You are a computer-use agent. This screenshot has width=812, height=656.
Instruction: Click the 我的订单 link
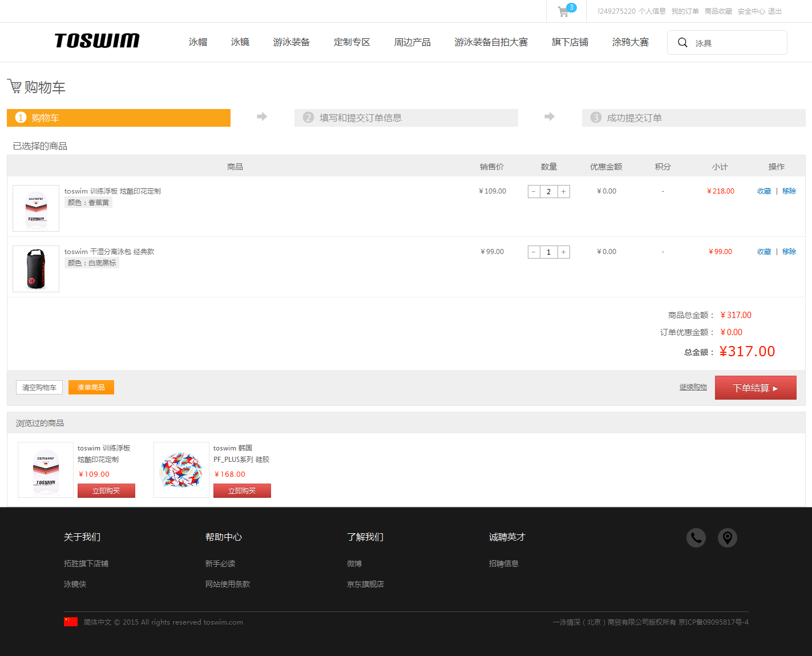click(x=685, y=11)
